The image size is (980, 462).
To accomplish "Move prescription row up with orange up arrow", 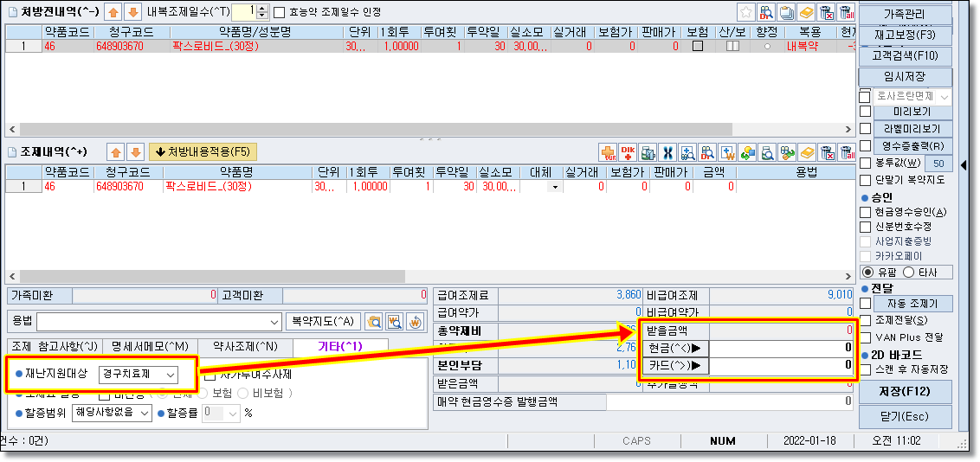I will click(x=113, y=12).
